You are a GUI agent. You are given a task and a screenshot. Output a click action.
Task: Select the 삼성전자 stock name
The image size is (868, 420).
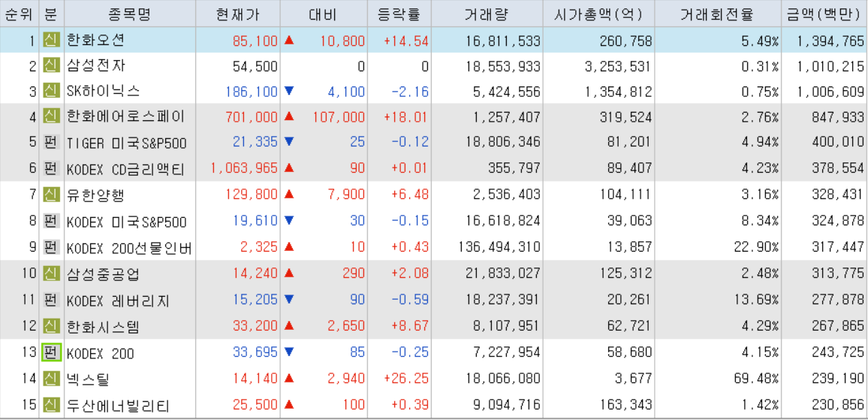(96, 66)
